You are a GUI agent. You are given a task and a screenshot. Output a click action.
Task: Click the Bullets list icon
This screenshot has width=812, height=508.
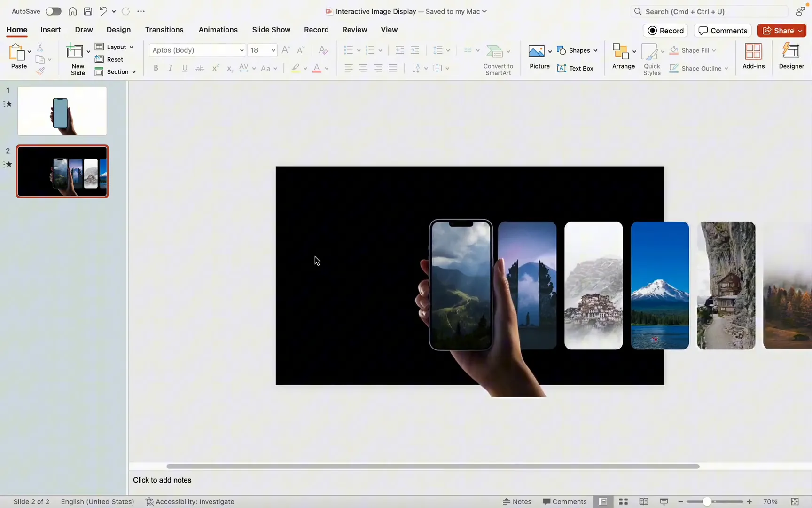pos(348,50)
